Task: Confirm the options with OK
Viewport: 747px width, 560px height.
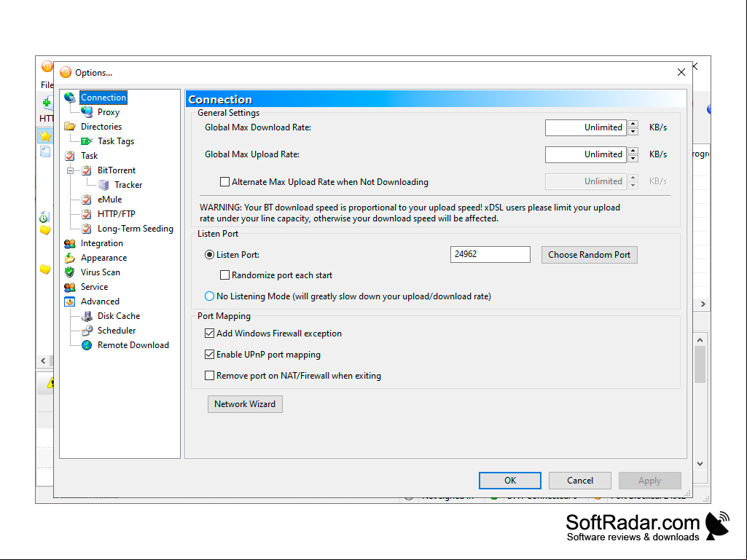Action: pos(509,481)
